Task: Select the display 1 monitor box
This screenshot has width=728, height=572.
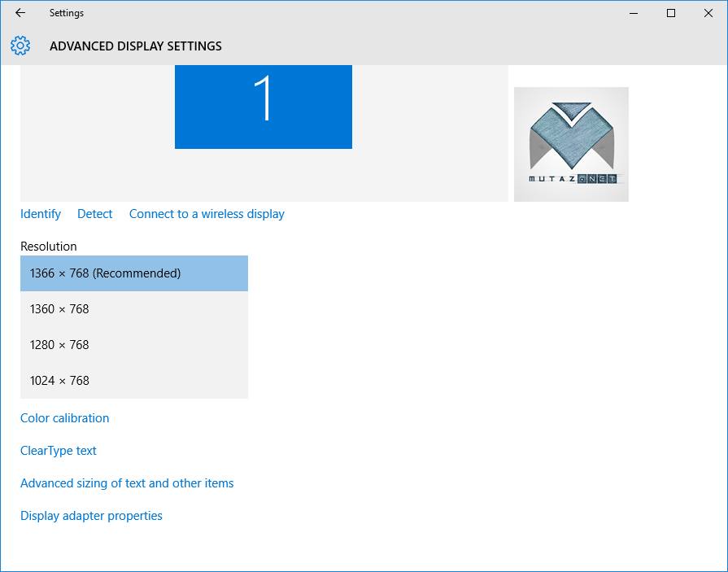Action: 264,107
